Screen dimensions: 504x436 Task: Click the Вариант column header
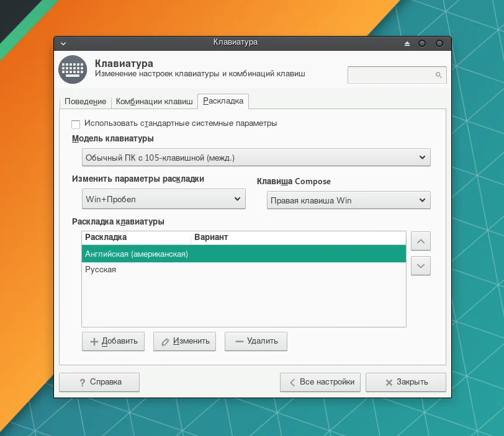(x=299, y=238)
